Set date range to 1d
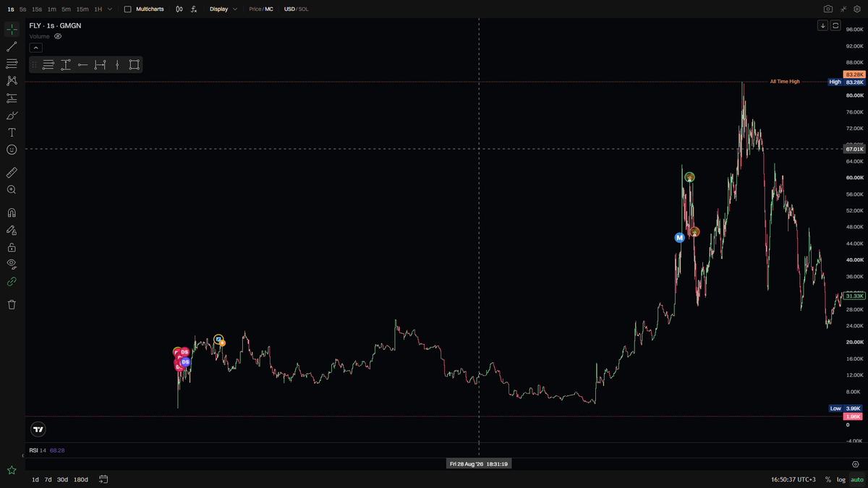Image resolution: width=868 pixels, height=488 pixels. tap(35, 479)
